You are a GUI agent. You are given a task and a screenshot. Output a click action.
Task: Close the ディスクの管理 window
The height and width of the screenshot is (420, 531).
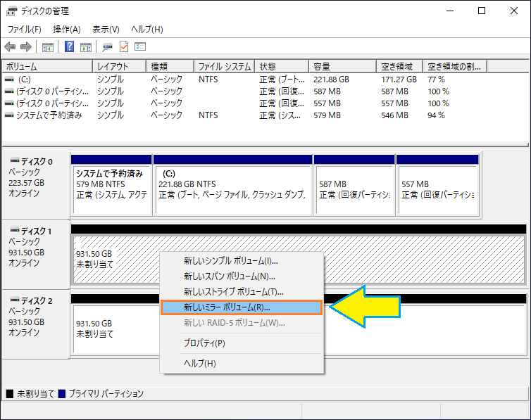pyautogui.click(x=513, y=11)
